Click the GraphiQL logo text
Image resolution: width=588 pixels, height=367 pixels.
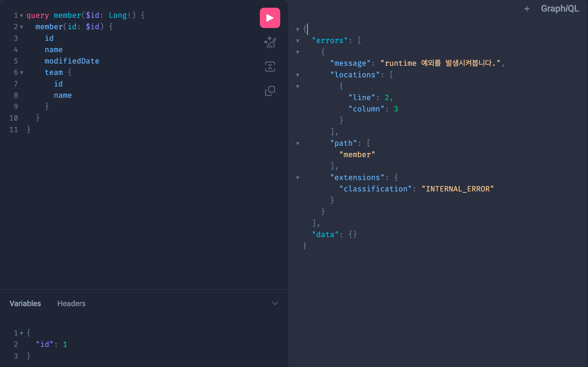[x=560, y=9]
